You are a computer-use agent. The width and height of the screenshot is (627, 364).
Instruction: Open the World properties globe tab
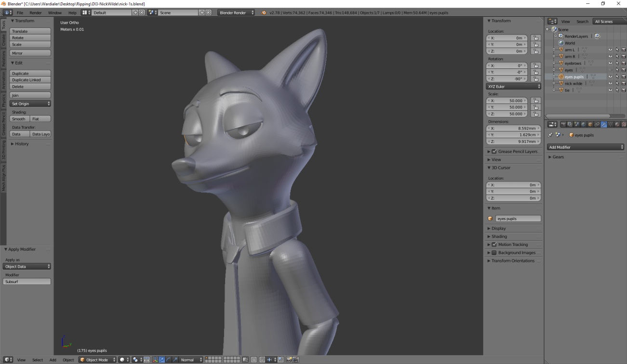coord(583,124)
